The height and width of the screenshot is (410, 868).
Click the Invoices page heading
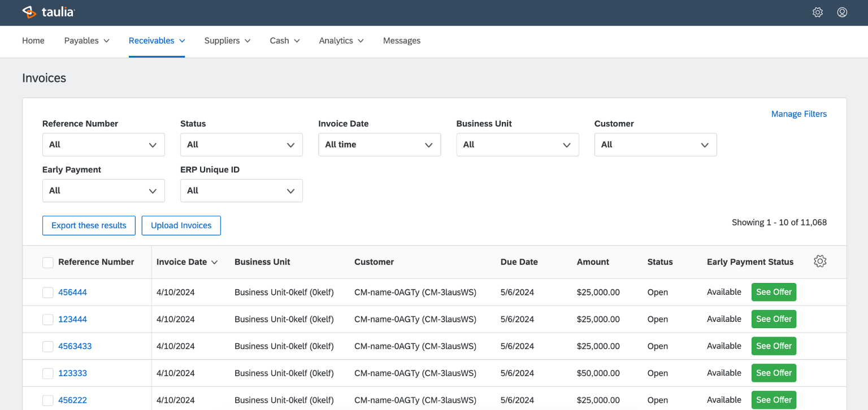tap(44, 78)
